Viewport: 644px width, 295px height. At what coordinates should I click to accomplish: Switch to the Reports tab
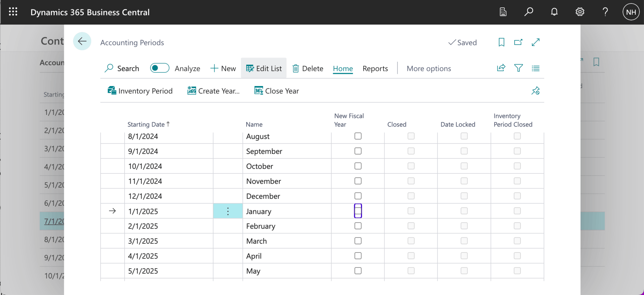click(x=375, y=68)
